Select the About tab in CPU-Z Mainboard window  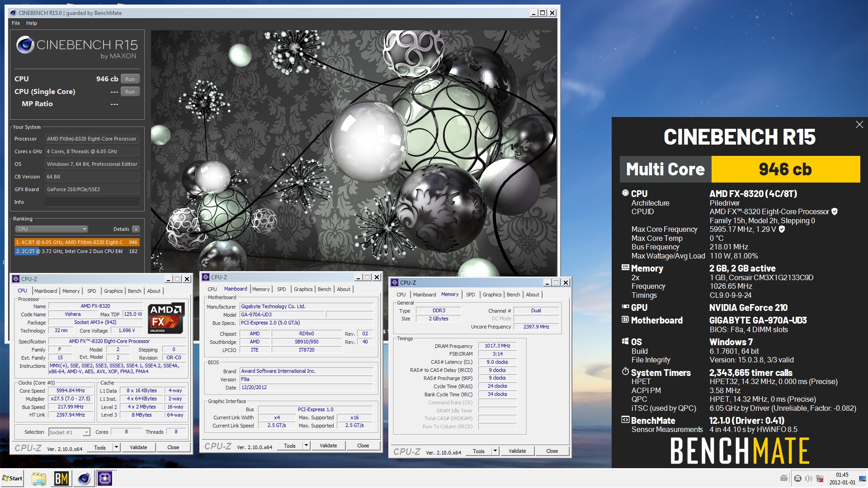point(344,289)
